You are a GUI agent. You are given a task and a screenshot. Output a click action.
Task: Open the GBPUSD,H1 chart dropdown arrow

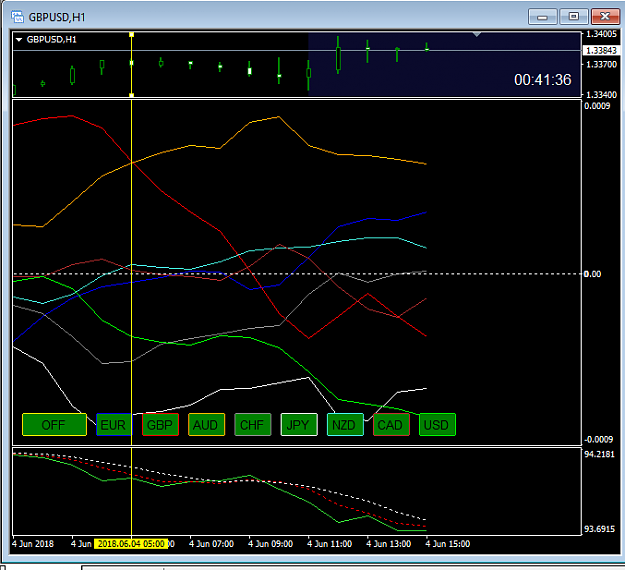19,39
